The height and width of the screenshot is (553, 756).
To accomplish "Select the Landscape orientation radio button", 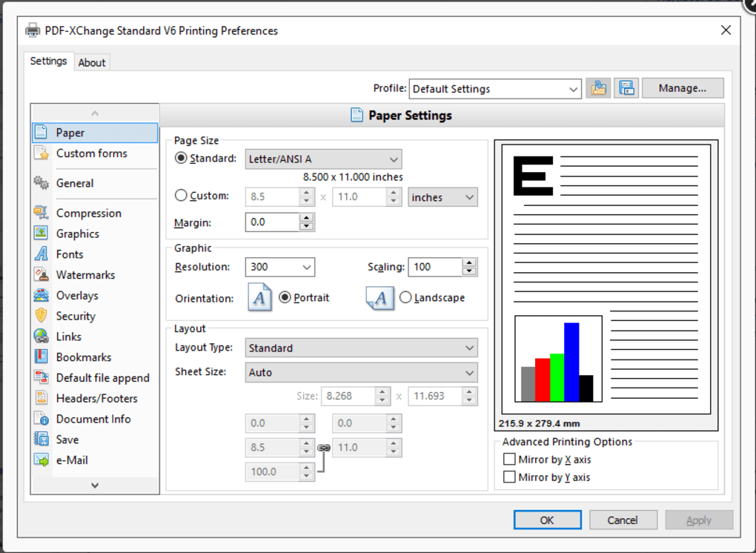I will click(x=405, y=297).
